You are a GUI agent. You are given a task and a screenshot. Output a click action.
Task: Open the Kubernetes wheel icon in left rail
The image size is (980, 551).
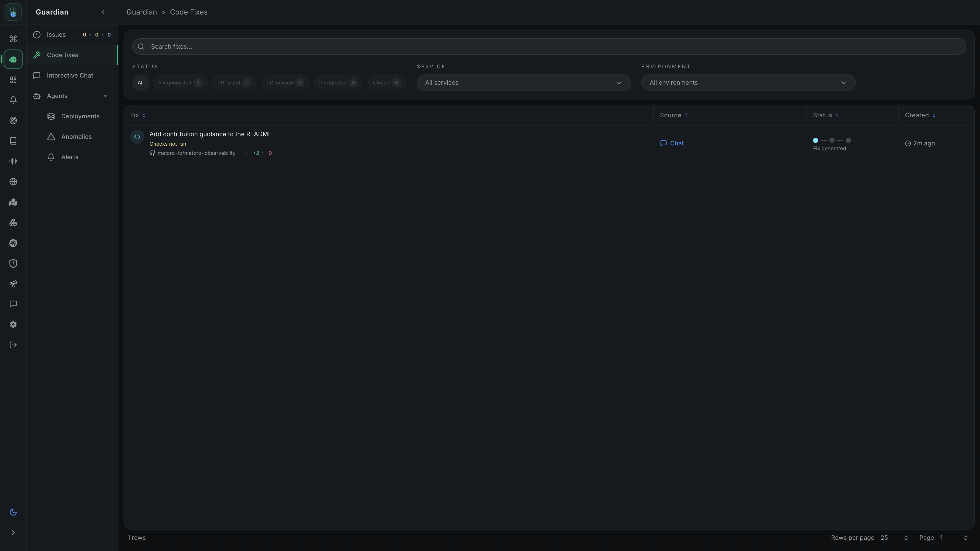pos(13,243)
